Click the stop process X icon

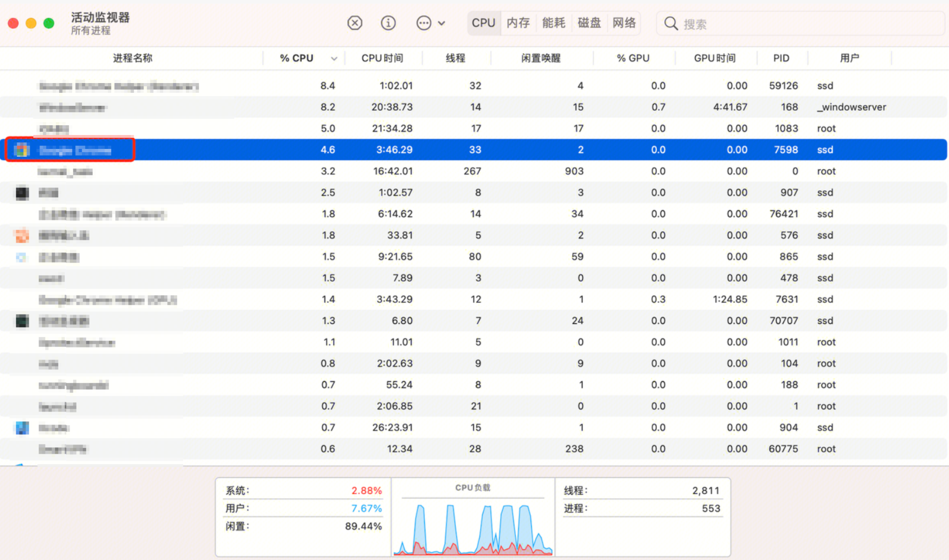[355, 23]
